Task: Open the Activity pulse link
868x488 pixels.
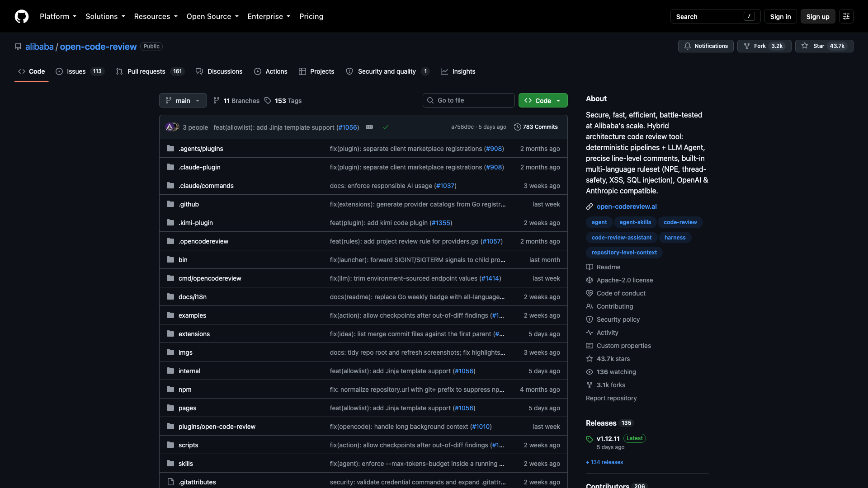Action: (x=602, y=333)
